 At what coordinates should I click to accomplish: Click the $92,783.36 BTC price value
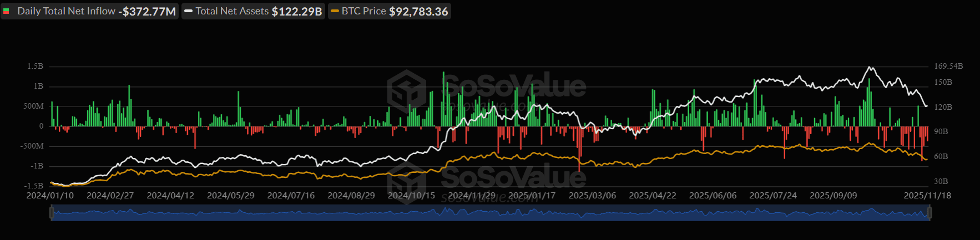point(418,12)
